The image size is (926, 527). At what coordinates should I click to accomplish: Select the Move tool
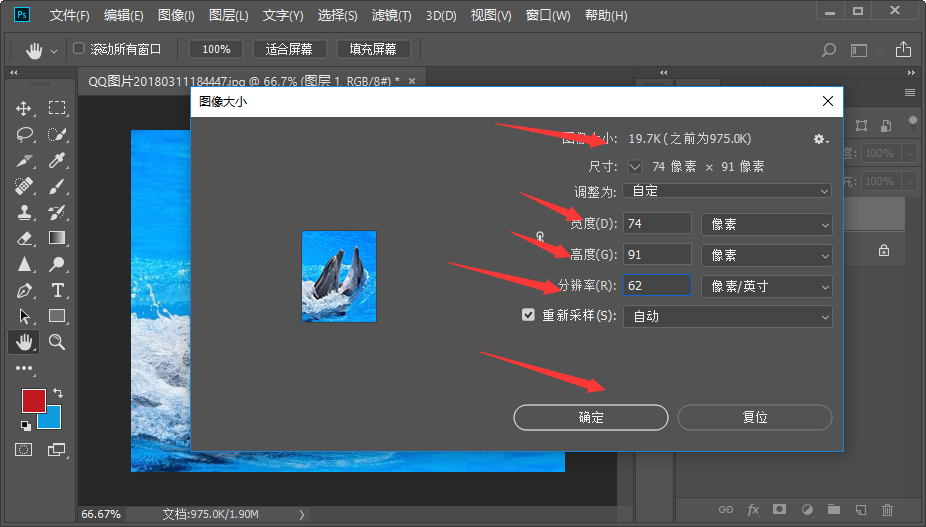[24, 108]
